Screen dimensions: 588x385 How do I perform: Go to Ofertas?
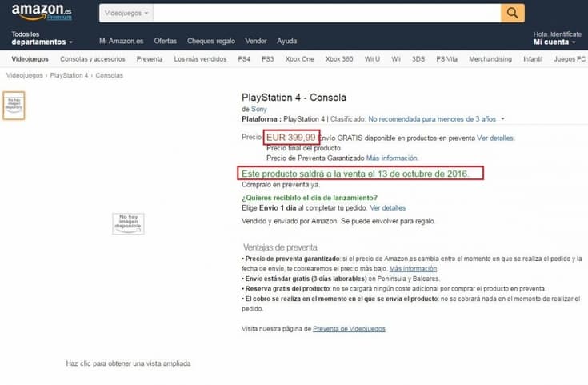(x=165, y=41)
